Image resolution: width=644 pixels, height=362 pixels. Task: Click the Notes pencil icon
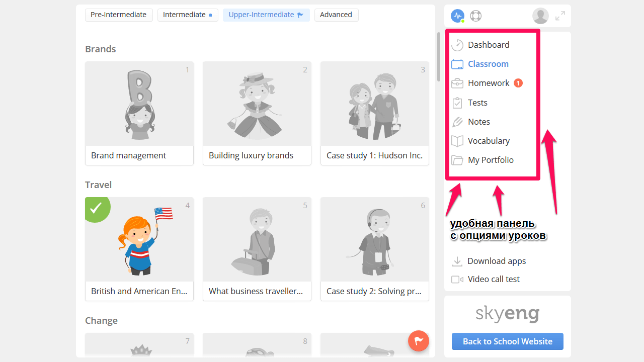click(x=457, y=122)
